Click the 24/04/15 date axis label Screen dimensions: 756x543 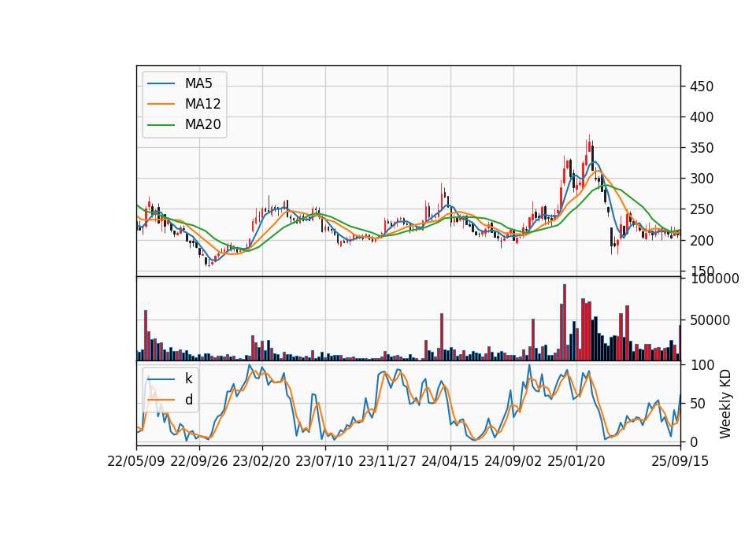pyautogui.click(x=450, y=461)
